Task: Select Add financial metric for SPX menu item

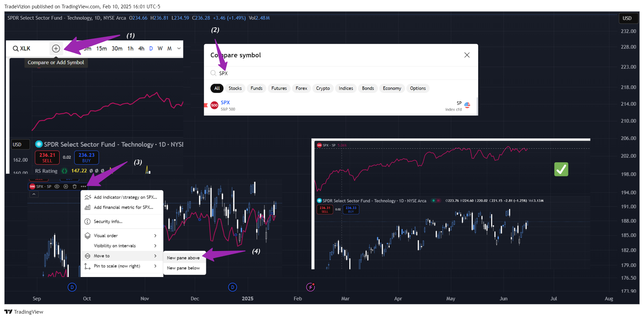Action: point(122,207)
